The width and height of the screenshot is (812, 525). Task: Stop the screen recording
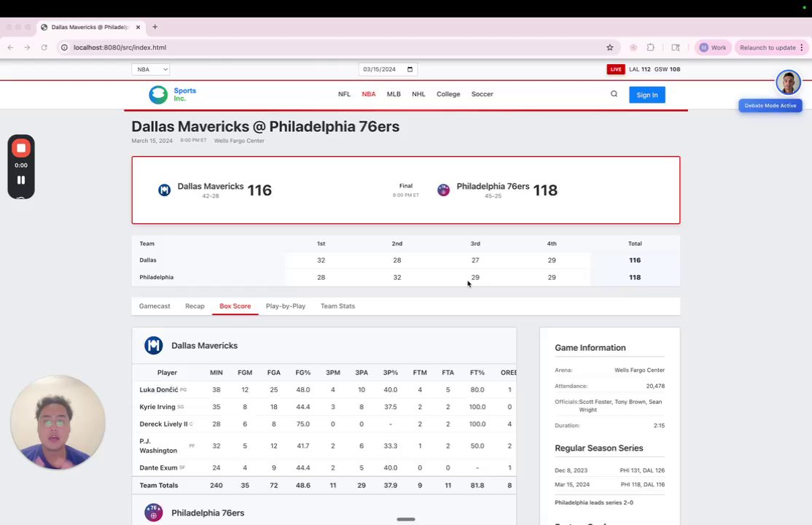coord(21,148)
